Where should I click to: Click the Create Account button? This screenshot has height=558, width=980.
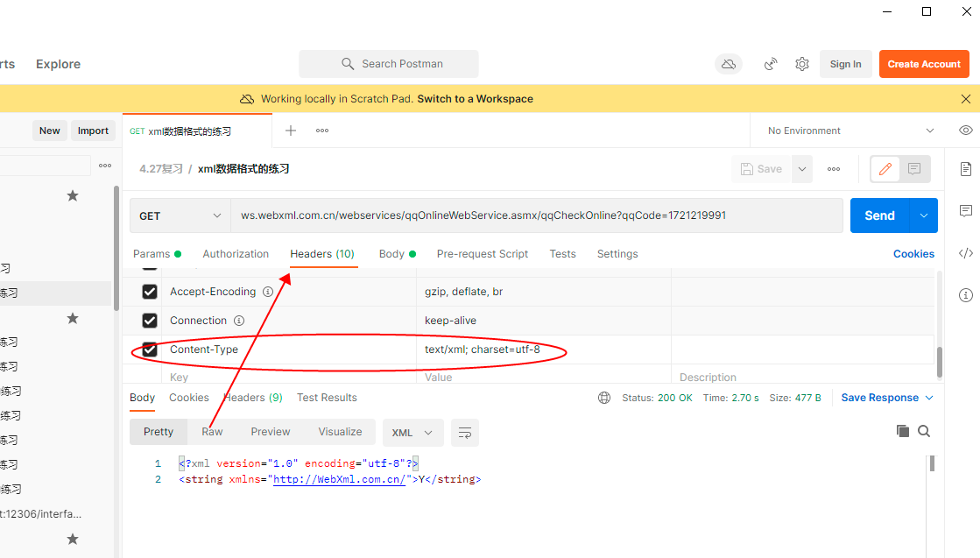tap(924, 64)
